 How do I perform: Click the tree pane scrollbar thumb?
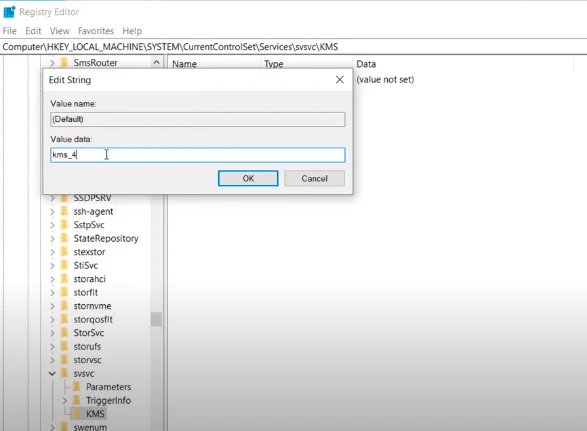(x=156, y=319)
